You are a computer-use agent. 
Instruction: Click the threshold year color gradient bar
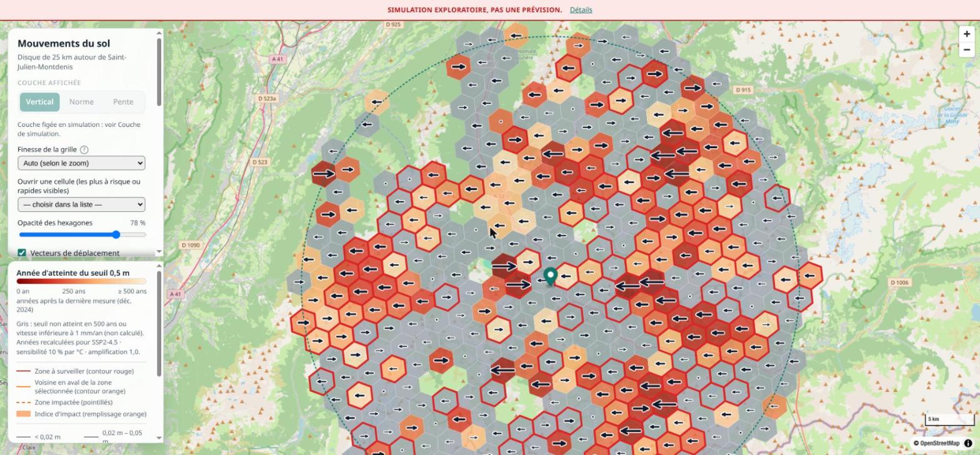coord(81,281)
